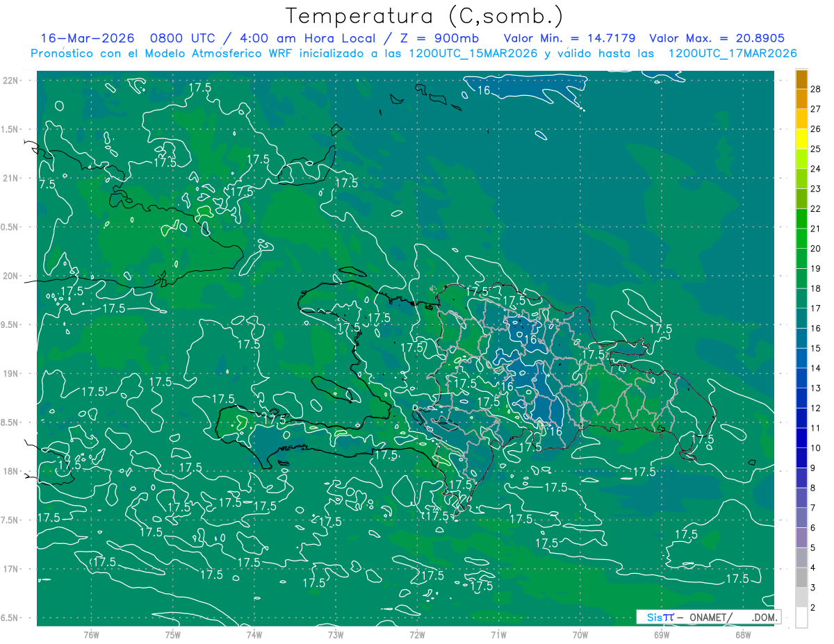The image size is (834, 644).
Task: Click the "74W" longitude axis label
Action: coord(254,634)
